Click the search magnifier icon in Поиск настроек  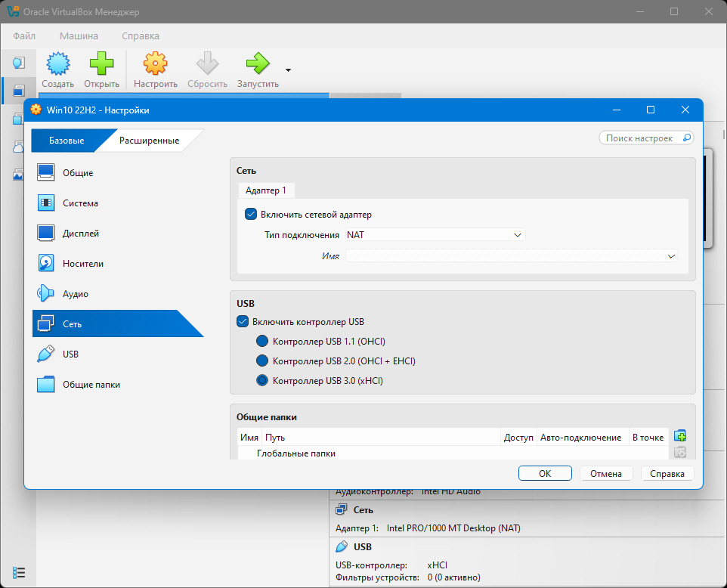click(687, 138)
